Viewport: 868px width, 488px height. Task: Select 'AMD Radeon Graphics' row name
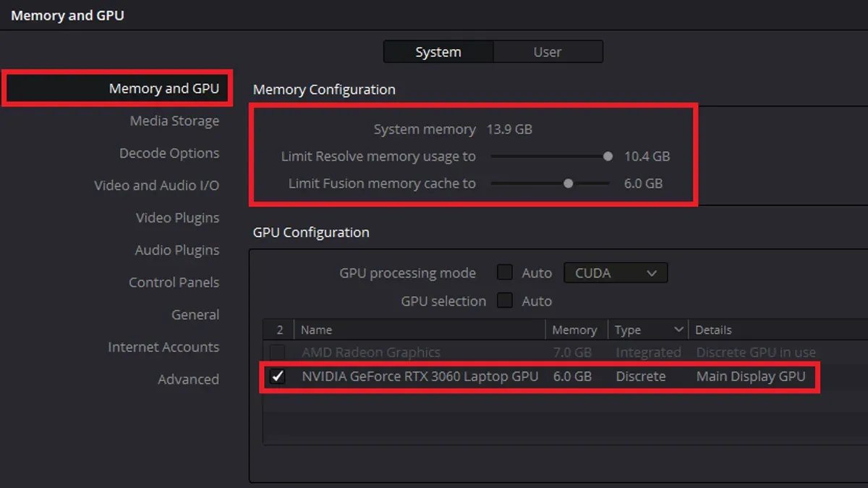click(371, 352)
